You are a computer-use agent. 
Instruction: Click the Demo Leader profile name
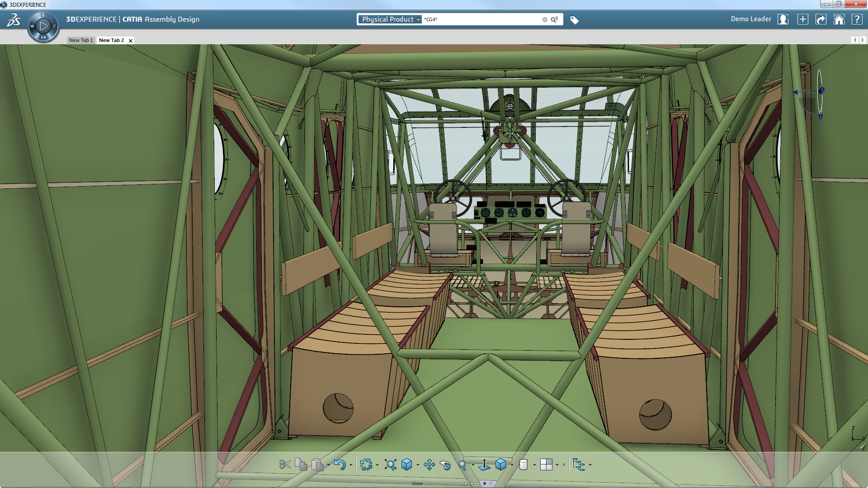[x=750, y=19]
